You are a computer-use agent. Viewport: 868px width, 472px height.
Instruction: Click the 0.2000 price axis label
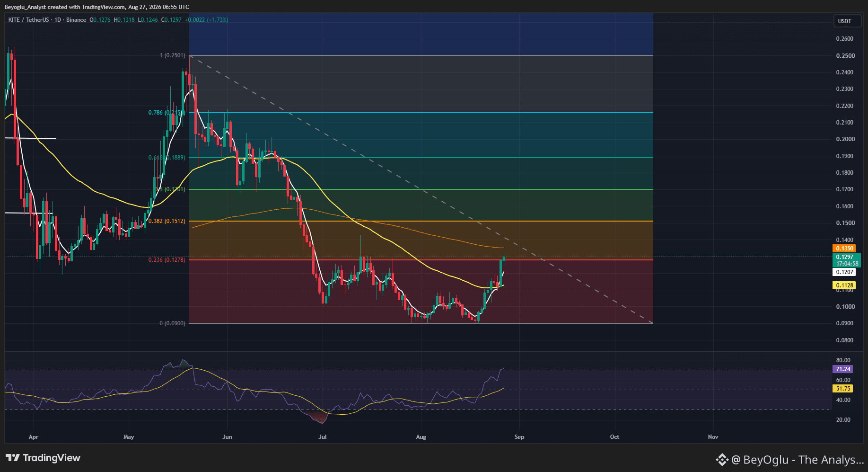[845, 139]
